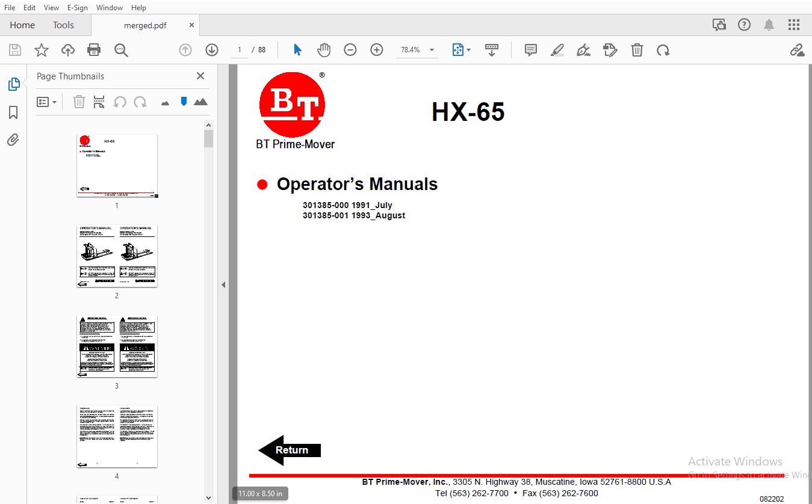Select page 3 thumbnail
Screen dimensions: 812x504
pyautogui.click(x=117, y=346)
